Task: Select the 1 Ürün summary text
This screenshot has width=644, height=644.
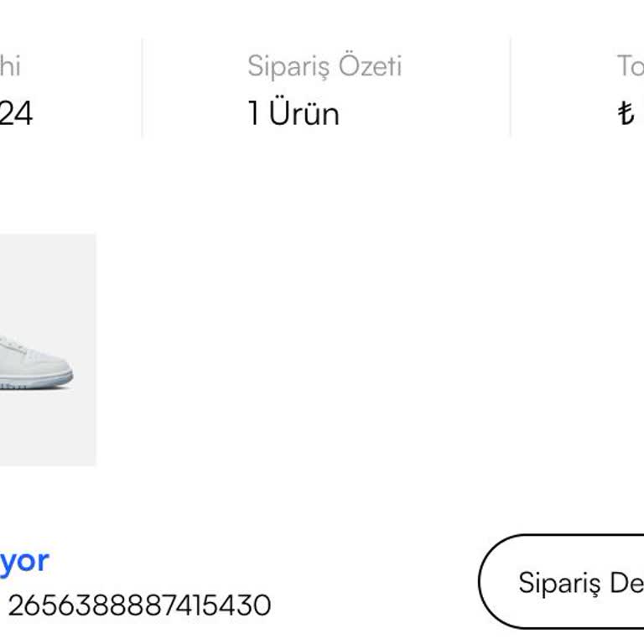Action: 293,113
